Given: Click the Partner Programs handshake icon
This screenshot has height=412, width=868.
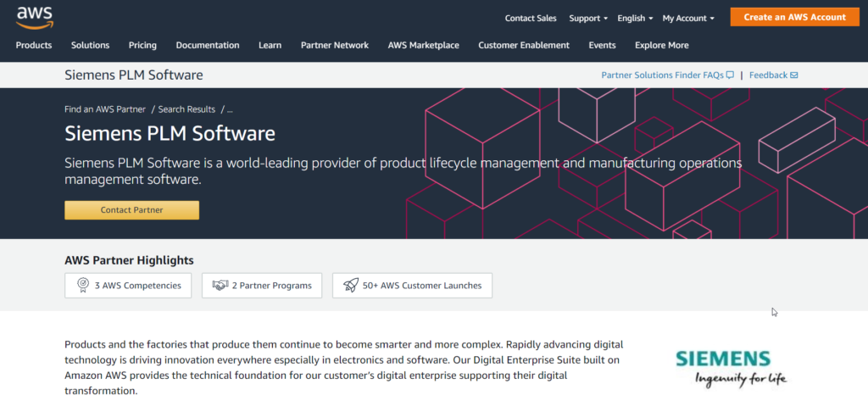Looking at the screenshot, I should pyautogui.click(x=220, y=286).
